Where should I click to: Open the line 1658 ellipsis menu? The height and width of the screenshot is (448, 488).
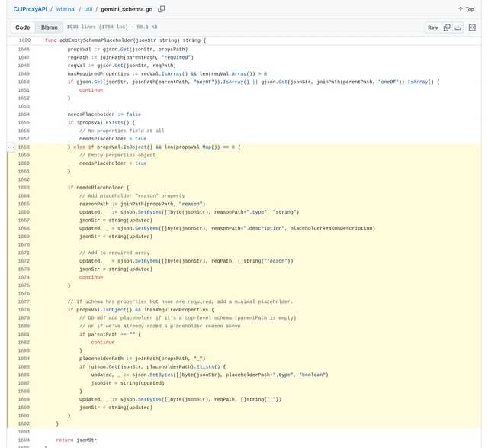click(11, 147)
